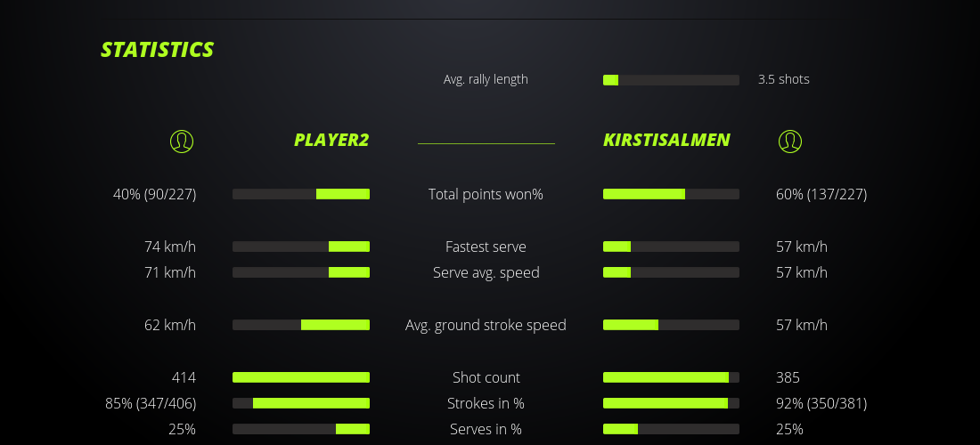980x445 pixels.
Task: Click PLAYER2's Fastest serve bar
Action: tap(301, 247)
